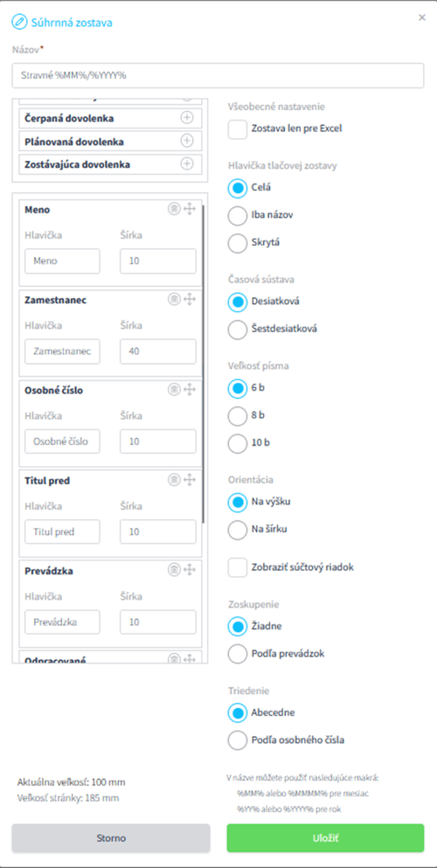
Task: Tick the Zobraziť súčtový riadok checkbox
Action: coord(238,567)
